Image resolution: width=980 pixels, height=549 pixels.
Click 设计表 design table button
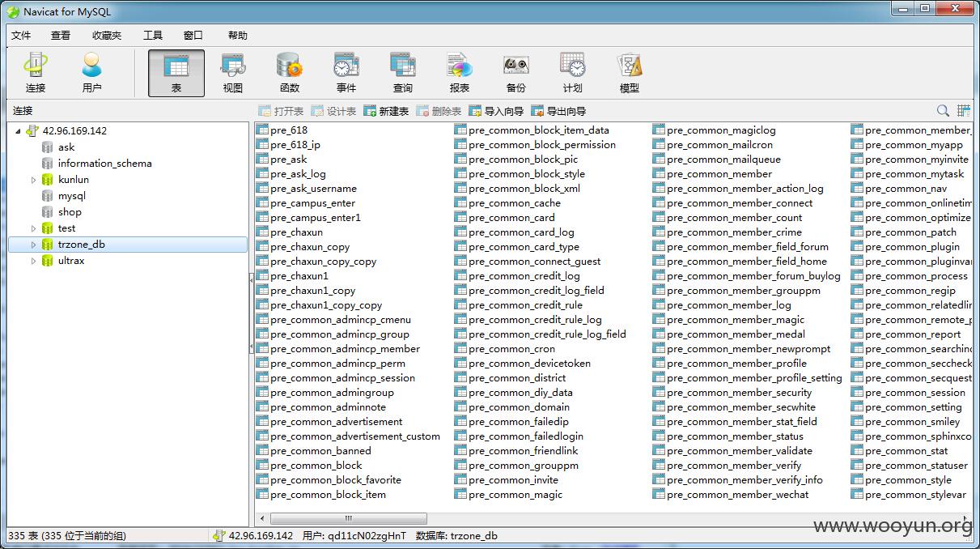pyautogui.click(x=333, y=111)
